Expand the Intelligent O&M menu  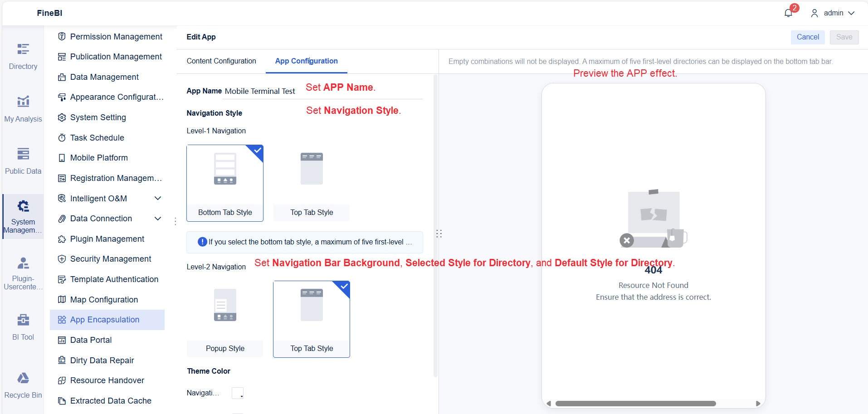[x=158, y=198]
